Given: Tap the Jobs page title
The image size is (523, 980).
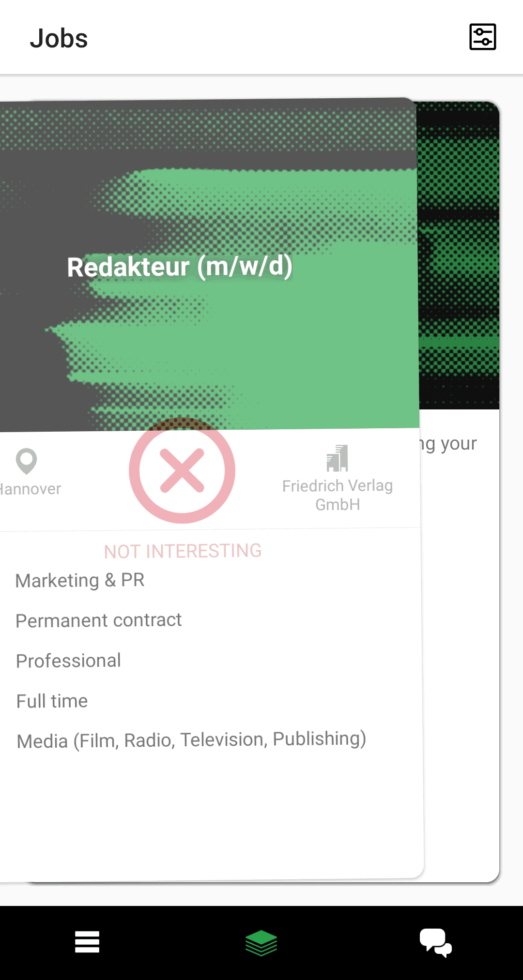Looking at the screenshot, I should 59,39.
